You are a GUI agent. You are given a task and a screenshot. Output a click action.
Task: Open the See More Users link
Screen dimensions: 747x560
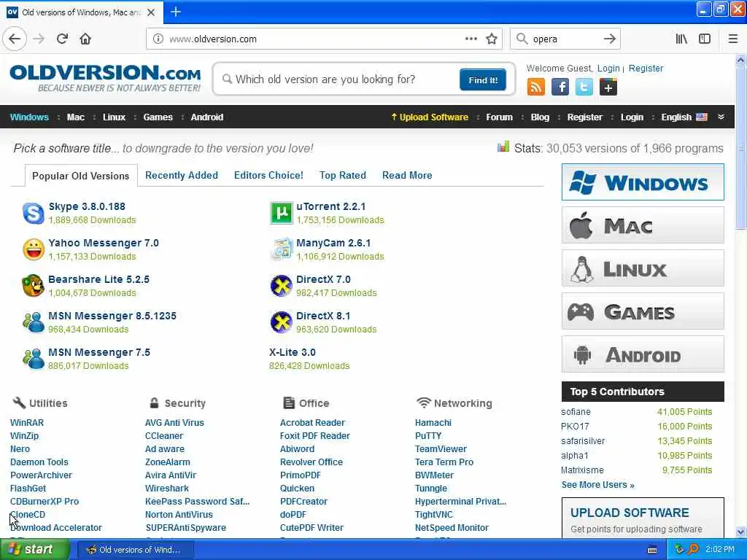coord(597,485)
